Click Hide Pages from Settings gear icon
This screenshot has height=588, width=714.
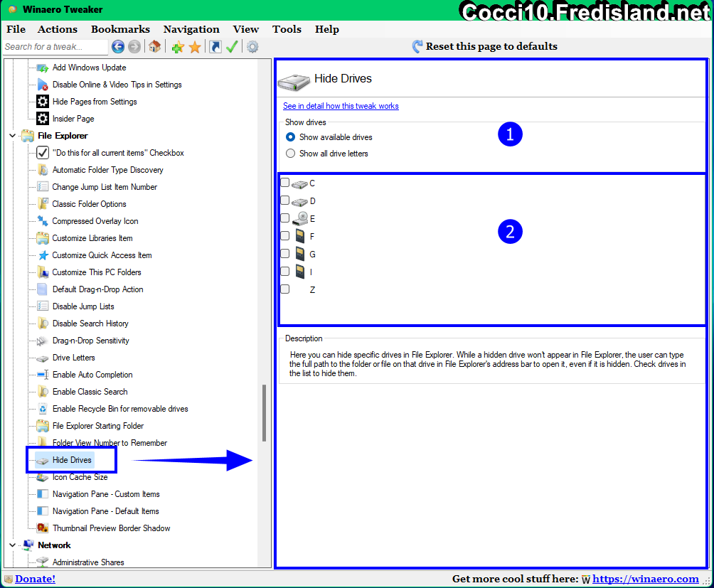(x=43, y=102)
